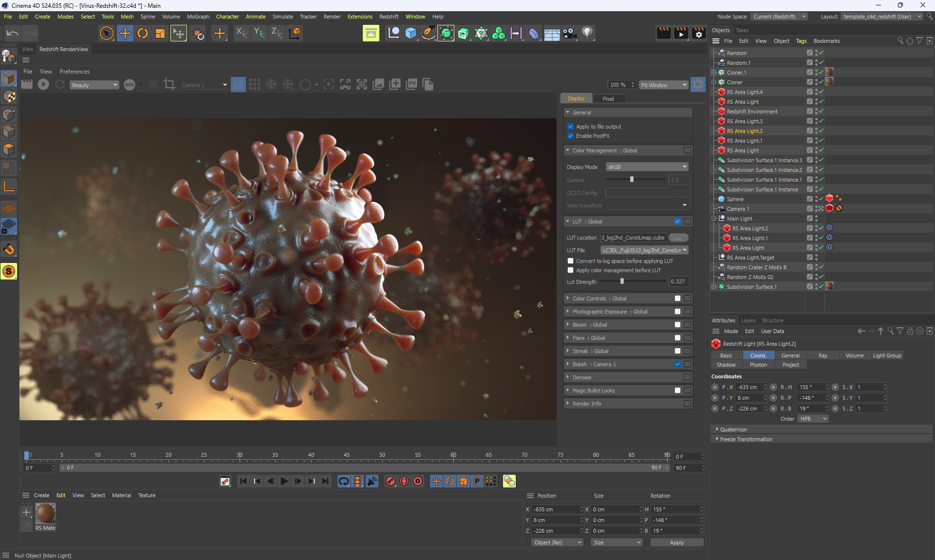Select the Move tool in top toolbar
Viewport: 935px width, 560px height.
point(125,33)
